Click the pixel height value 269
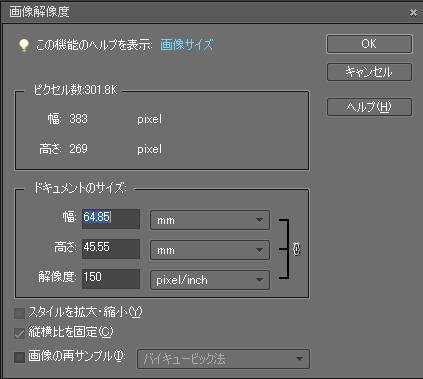This screenshot has height=379, width=423. tap(78, 149)
